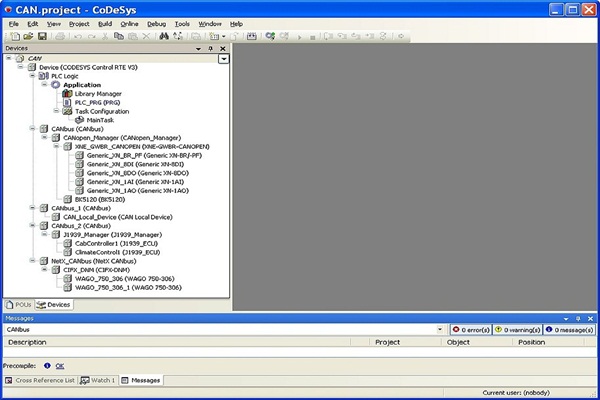The image size is (600, 400).
Task: Click the Save project disk icon
Action: tap(42, 36)
